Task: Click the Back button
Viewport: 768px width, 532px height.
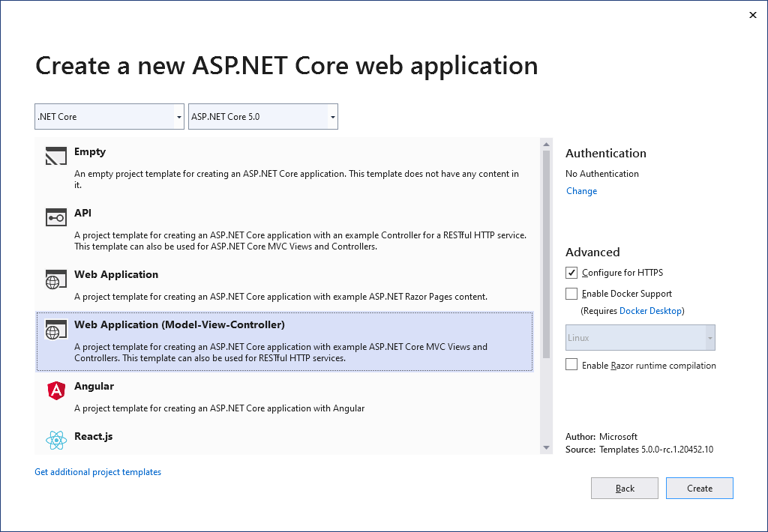Action: tap(624, 488)
